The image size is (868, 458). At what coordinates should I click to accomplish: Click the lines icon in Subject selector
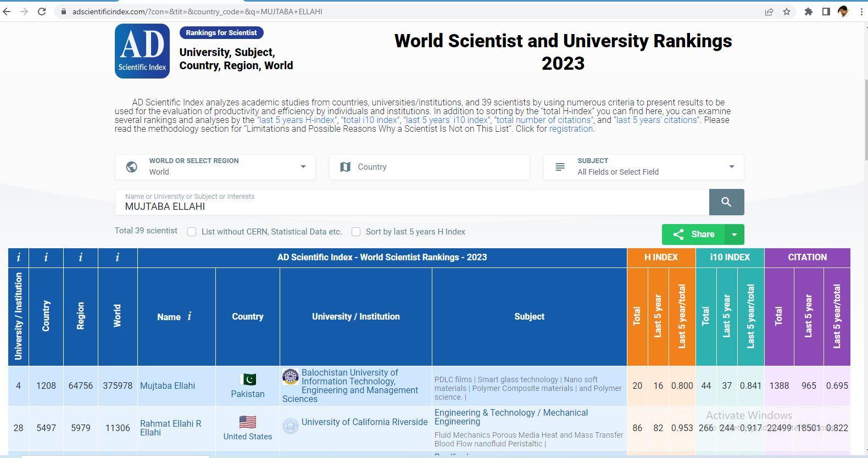[560, 167]
